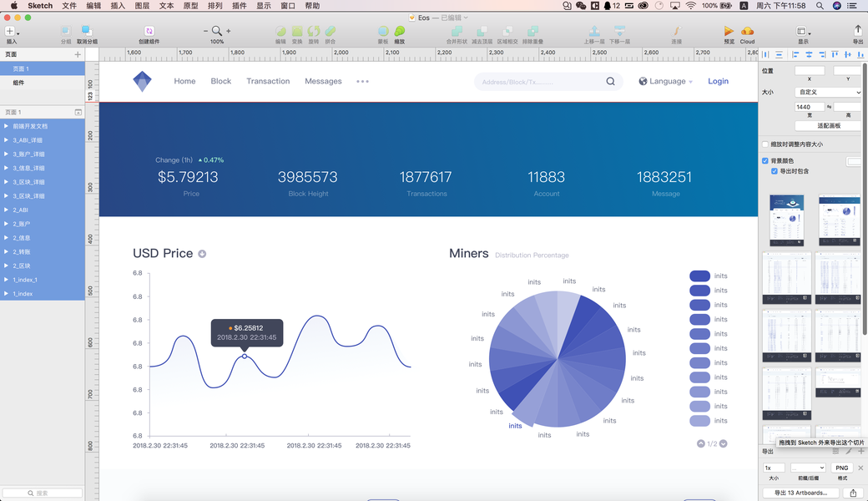
Task: Open the 大小 自定义 size dropdown
Action: click(x=828, y=92)
